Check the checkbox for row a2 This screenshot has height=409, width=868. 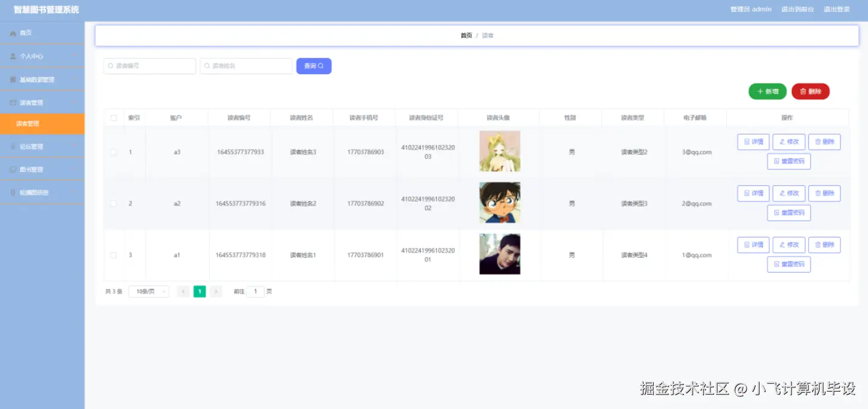tap(114, 203)
